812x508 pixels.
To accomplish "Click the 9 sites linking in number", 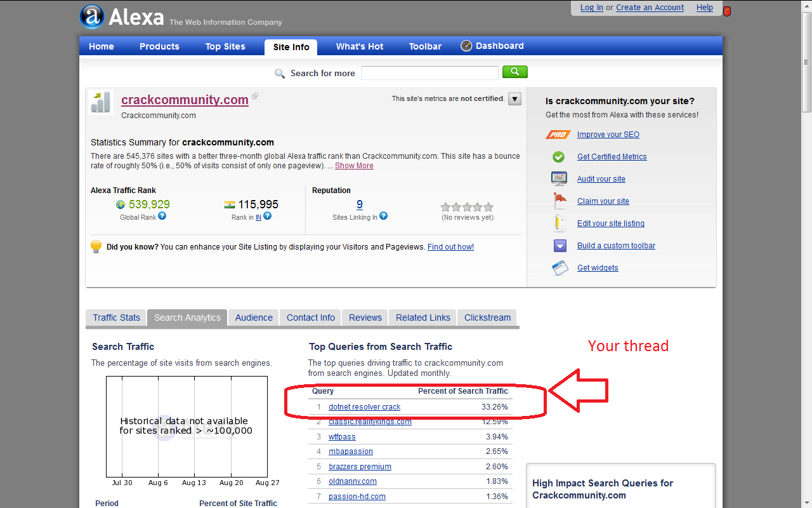I will (x=360, y=204).
